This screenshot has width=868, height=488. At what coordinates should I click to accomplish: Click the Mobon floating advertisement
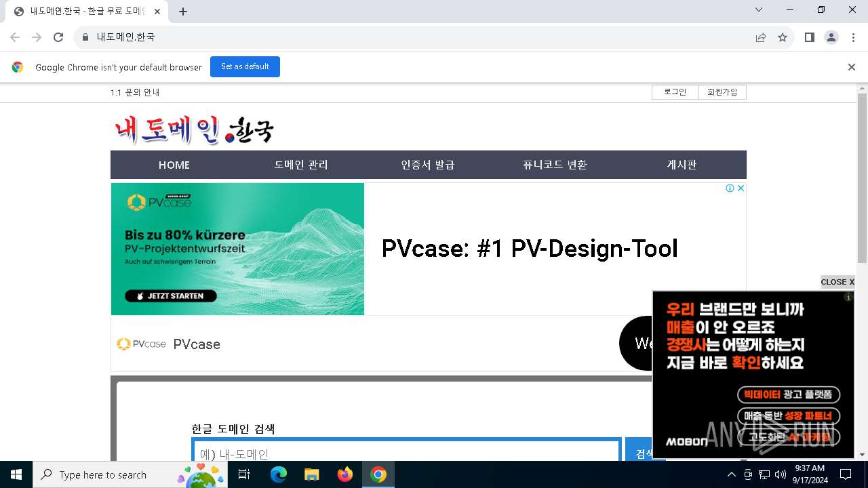753,375
